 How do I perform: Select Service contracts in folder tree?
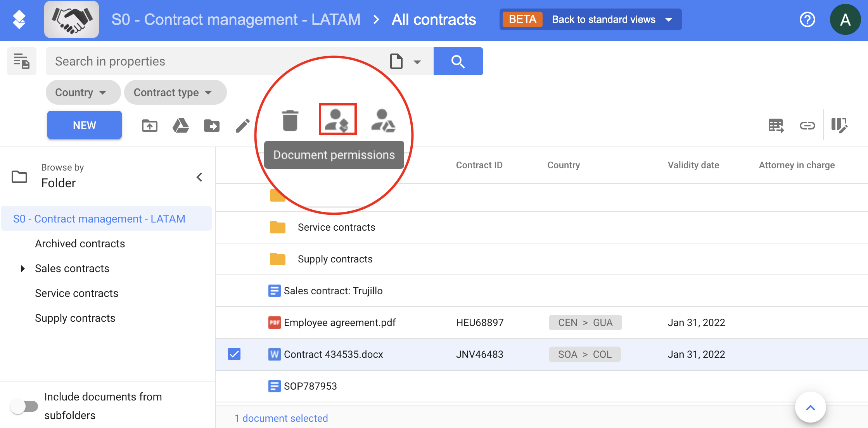76,293
